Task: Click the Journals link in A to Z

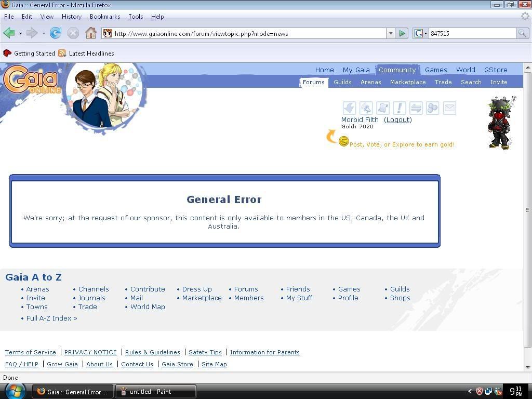Action: (91, 298)
